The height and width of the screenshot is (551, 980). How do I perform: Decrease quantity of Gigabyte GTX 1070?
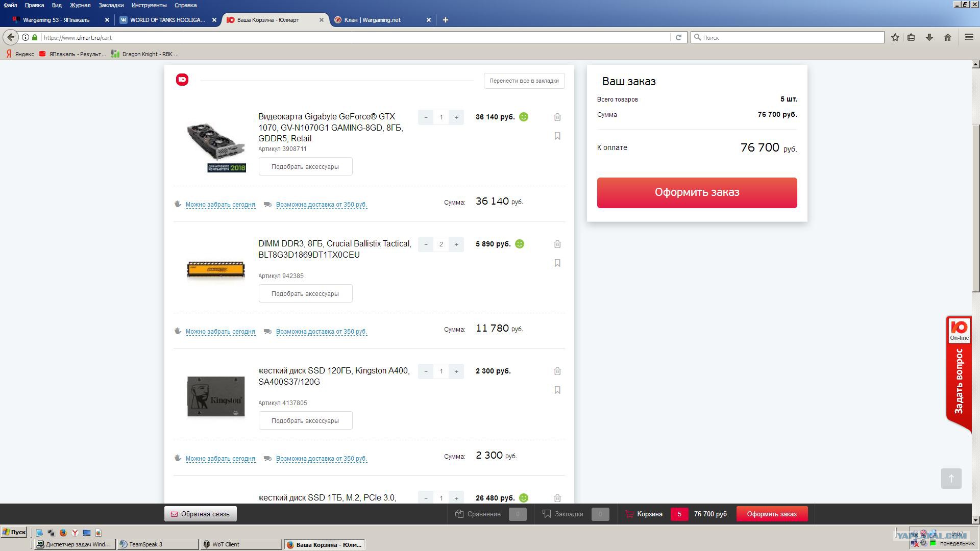click(x=426, y=117)
